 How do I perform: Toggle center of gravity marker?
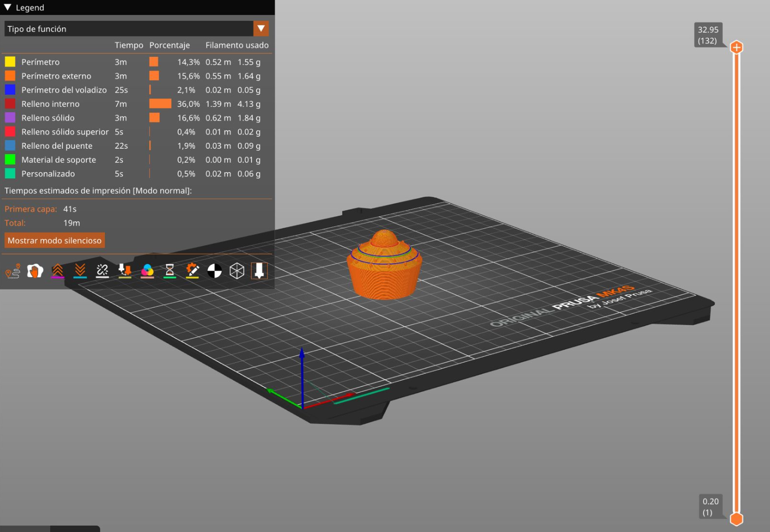pyautogui.click(x=215, y=271)
